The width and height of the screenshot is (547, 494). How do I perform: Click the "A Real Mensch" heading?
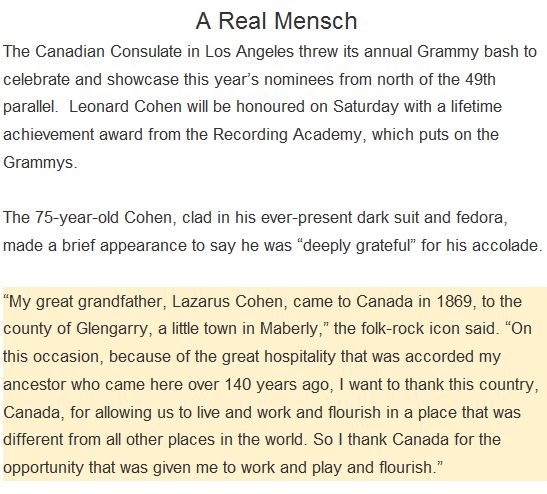[x=276, y=21]
